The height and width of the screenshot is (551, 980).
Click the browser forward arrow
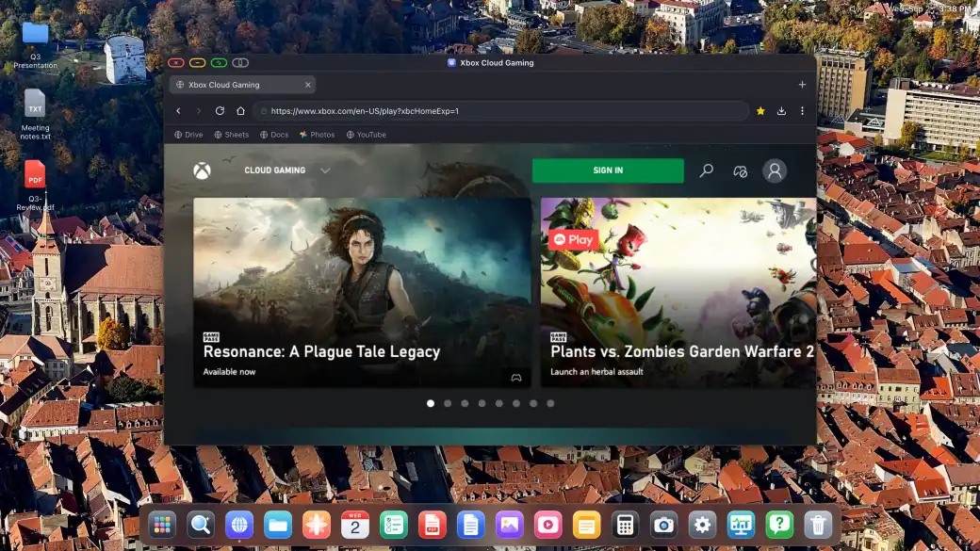[199, 110]
